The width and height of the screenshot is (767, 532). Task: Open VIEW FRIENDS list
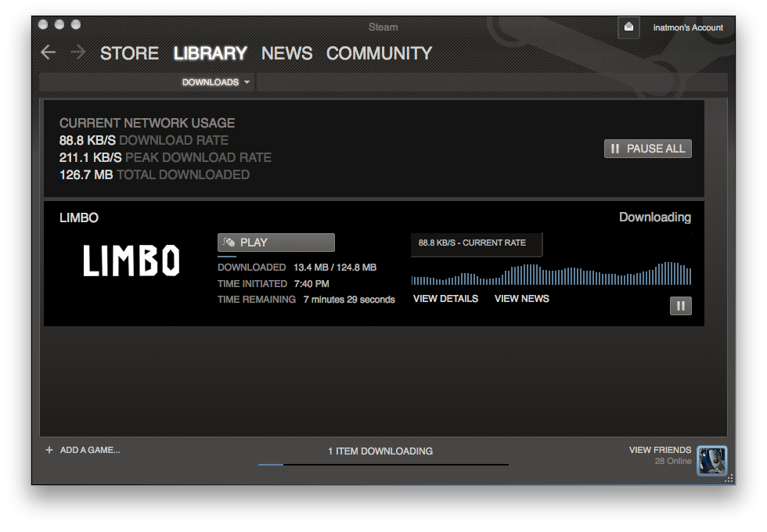click(660, 450)
